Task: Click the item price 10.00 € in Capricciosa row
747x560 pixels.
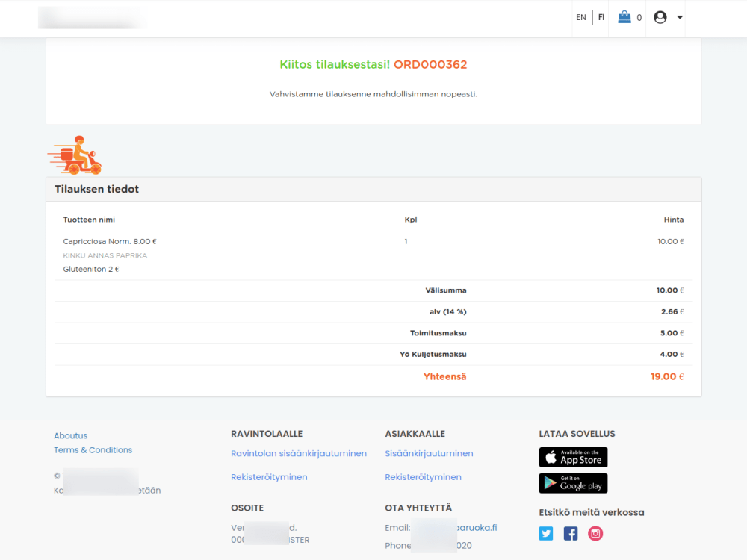Action: (671, 241)
